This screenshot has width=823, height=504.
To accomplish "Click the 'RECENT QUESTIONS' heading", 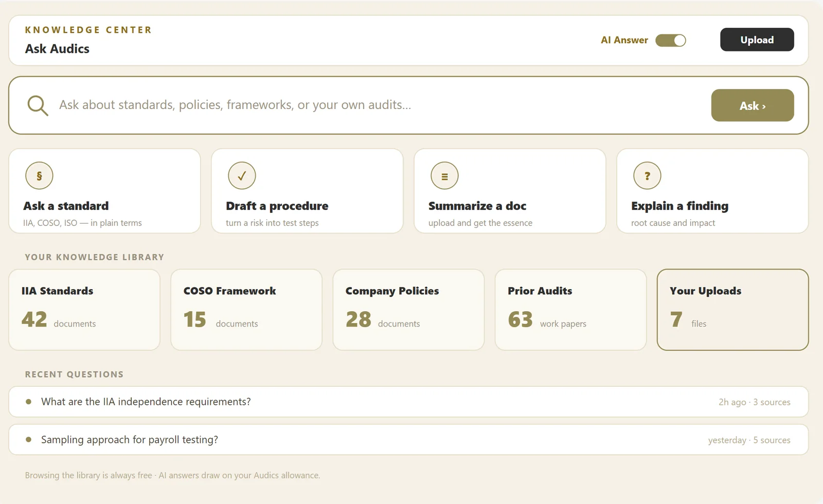I will pos(74,374).
